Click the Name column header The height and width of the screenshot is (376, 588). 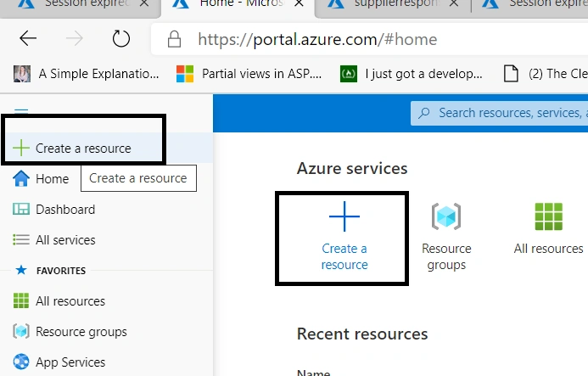pos(313,373)
